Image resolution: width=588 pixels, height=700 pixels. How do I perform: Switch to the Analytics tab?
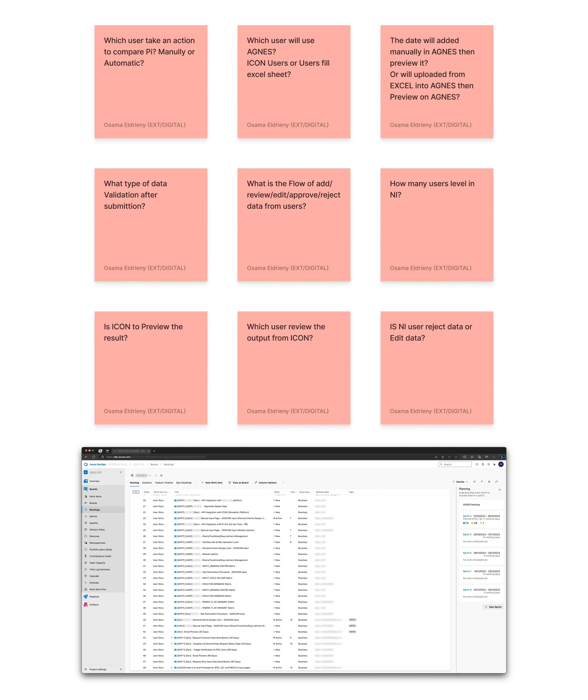coord(147,483)
